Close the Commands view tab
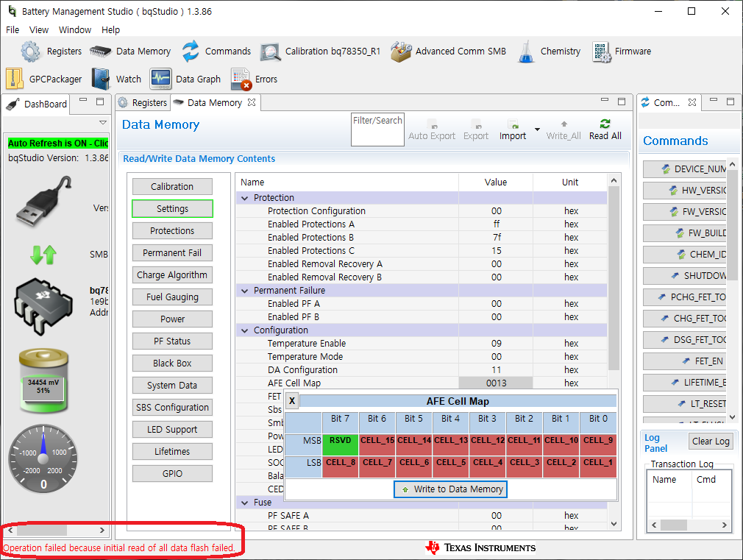743x560 pixels. pyautogui.click(x=692, y=102)
